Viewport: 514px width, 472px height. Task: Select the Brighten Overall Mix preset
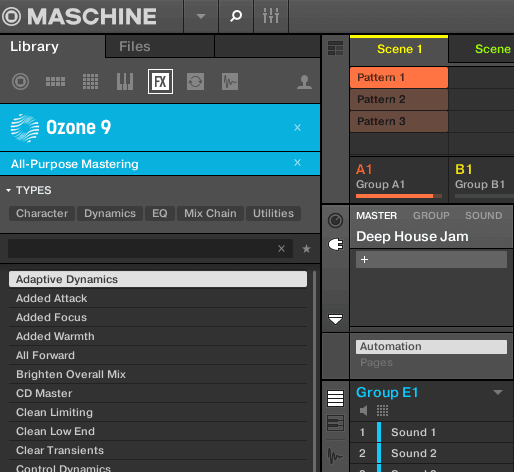pyautogui.click(x=158, y=374)
